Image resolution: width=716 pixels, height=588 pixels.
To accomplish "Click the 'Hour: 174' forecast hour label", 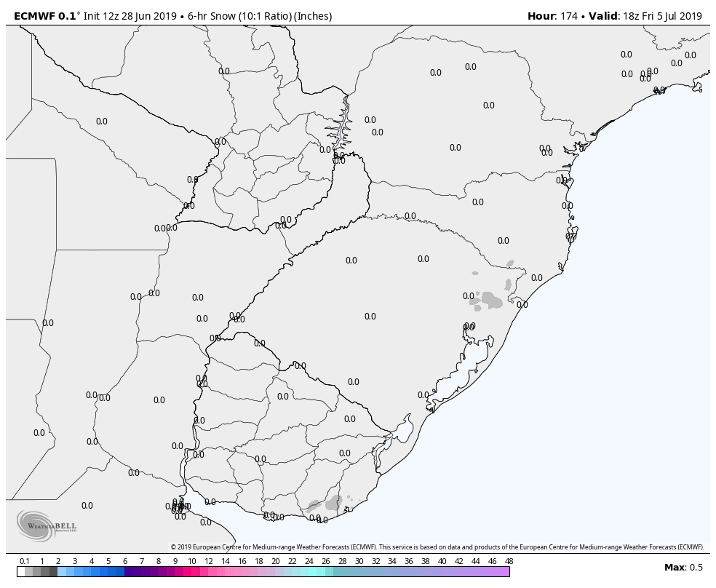I will pyautogui.click(x=552, y=16).
